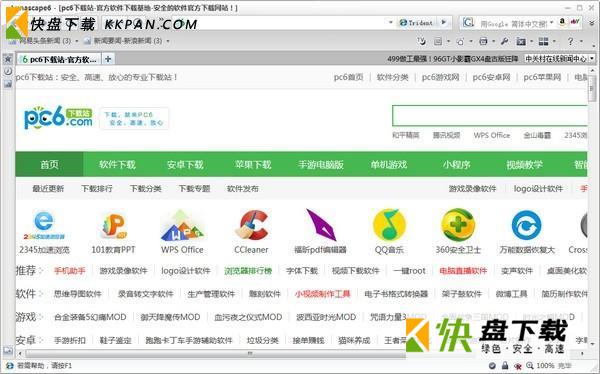This screenshot has width=600, height=374.
Task: Click the mouse gesture toolbar icon
Action: (x=422, y=41)
